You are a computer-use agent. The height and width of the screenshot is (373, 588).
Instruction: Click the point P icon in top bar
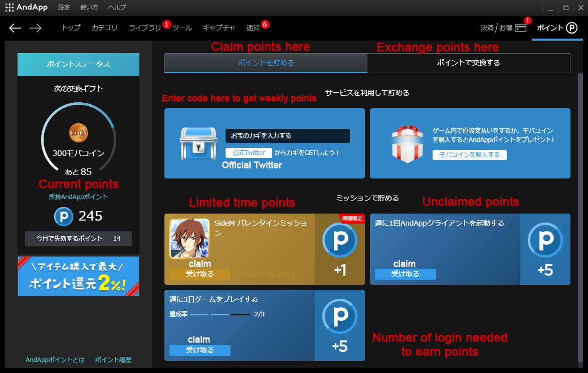[x=571, y=28]
